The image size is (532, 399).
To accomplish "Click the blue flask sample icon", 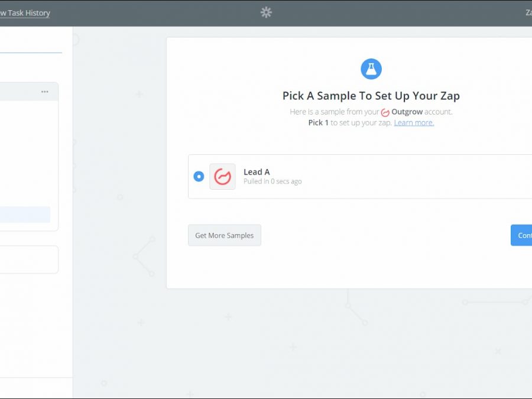I will point(371,69).
